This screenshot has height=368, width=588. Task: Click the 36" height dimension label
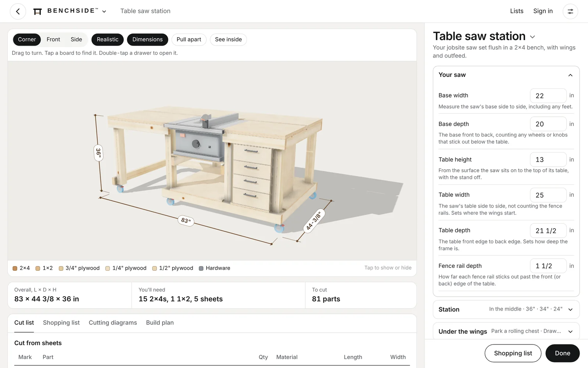[98, 152]
